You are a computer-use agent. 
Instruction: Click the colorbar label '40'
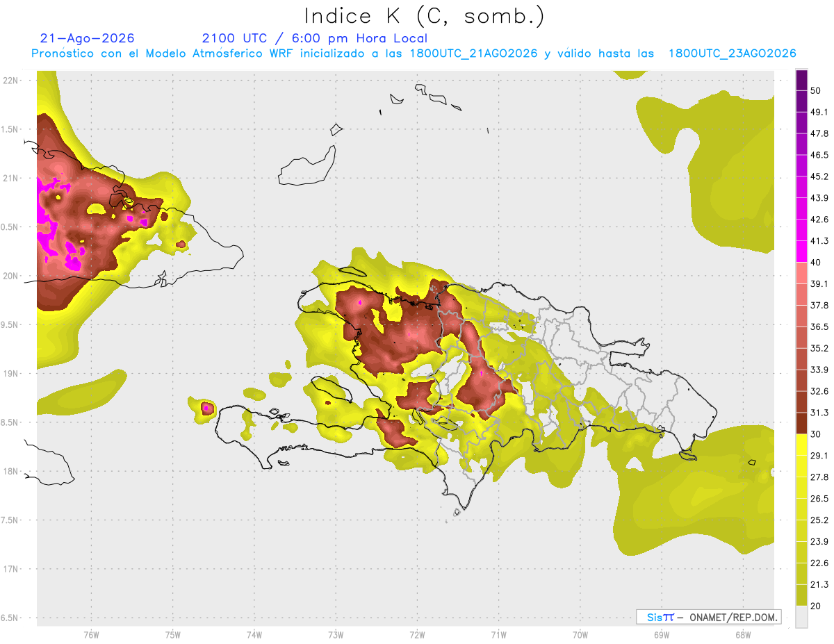pyautogui.click(x=817, y=263)
